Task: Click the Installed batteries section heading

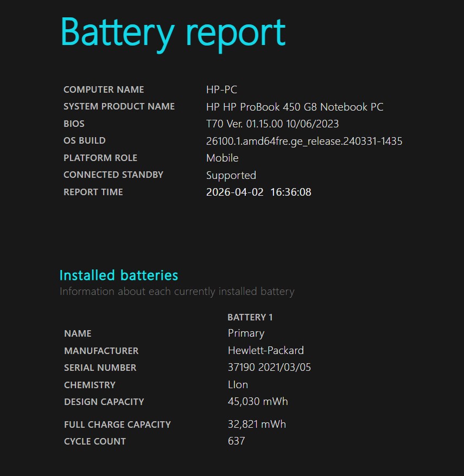Action: point(118,275)
